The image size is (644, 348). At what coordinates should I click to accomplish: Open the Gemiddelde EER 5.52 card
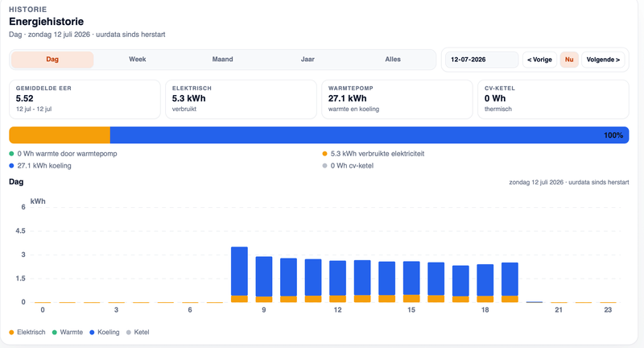(85, 99)
